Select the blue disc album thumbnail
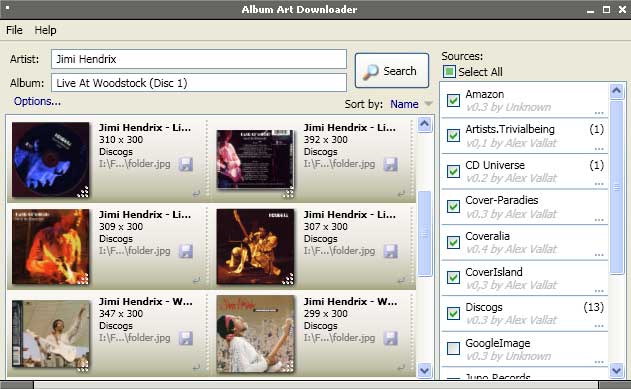 click(51, 159)
